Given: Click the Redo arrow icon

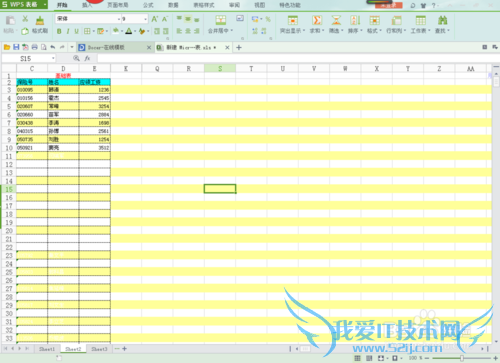Looking at the screenshot, I should click(62, 47).
